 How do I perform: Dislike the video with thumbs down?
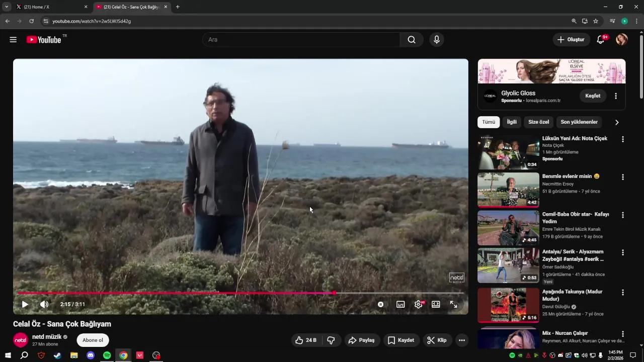coord(331,340)
